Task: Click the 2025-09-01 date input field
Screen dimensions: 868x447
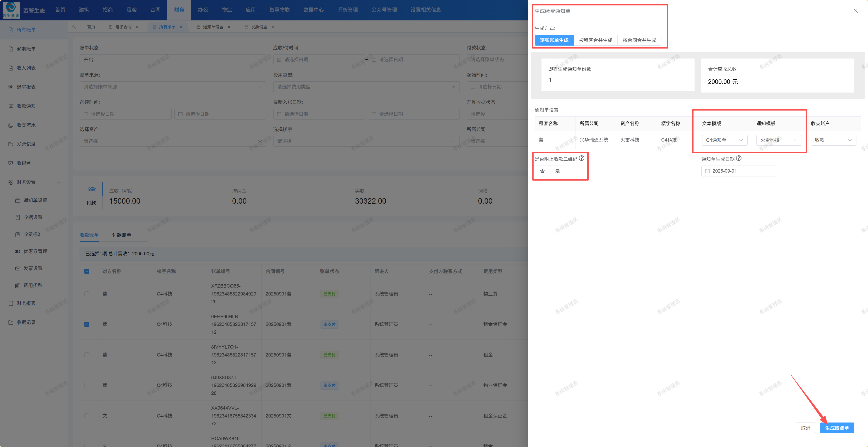Action: click(x=741, y=171)
